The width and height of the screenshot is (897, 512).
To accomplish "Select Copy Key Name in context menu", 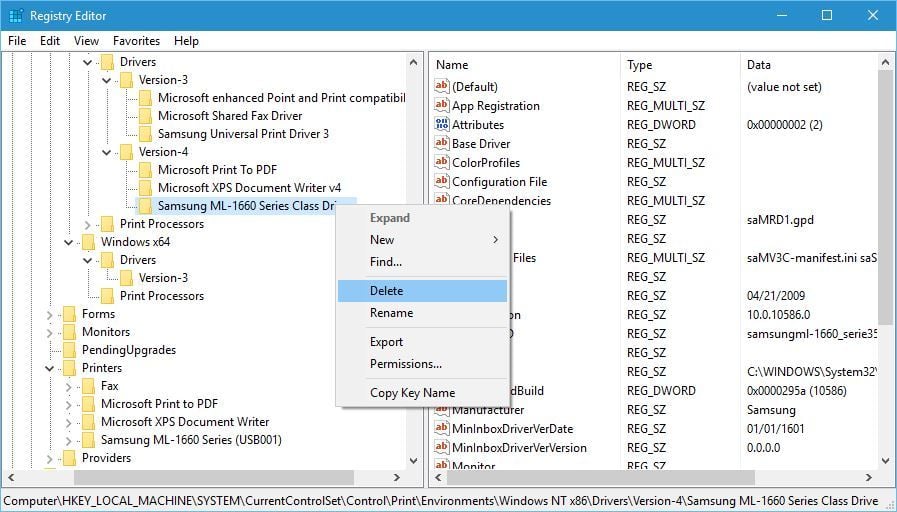I will 422,392.
